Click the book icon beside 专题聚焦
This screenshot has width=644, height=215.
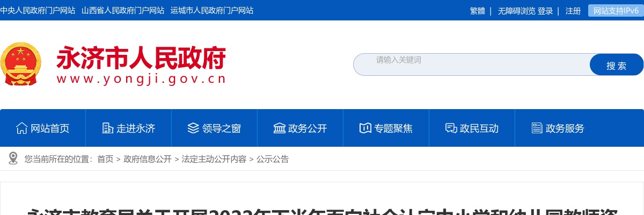click(365, 128)
